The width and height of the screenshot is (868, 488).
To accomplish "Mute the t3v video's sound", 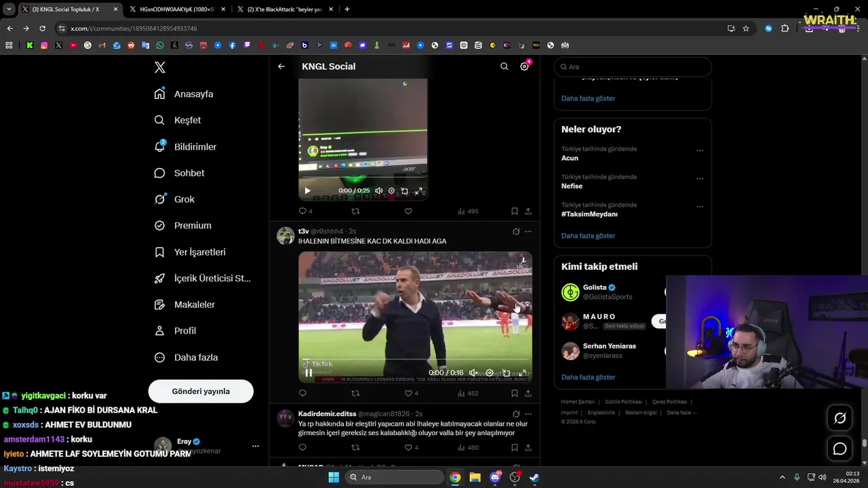I will tap(474, 373).
